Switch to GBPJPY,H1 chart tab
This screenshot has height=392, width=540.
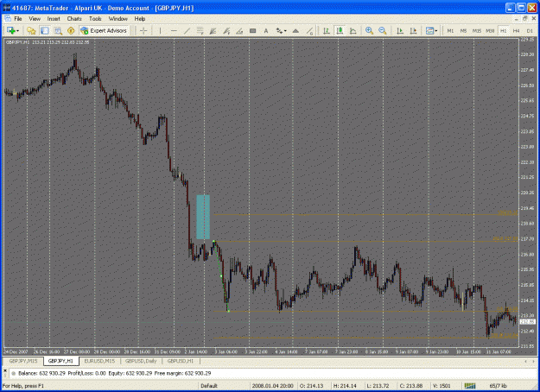61,361
